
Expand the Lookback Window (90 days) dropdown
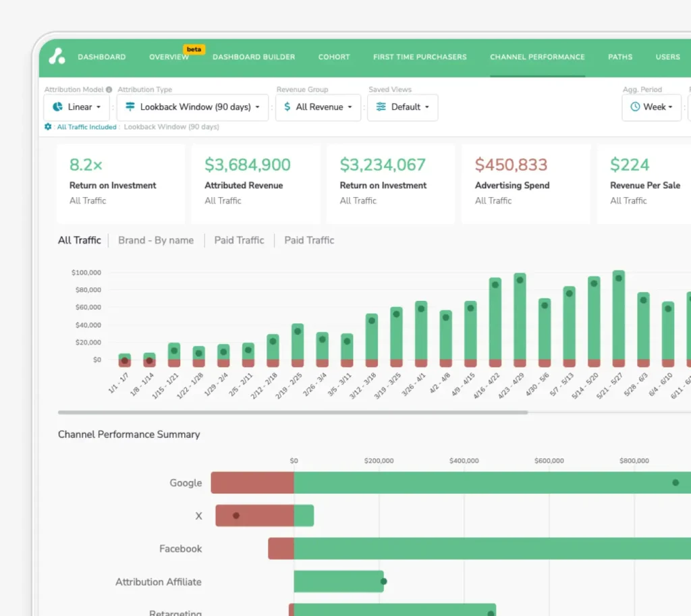pos(192,107)
